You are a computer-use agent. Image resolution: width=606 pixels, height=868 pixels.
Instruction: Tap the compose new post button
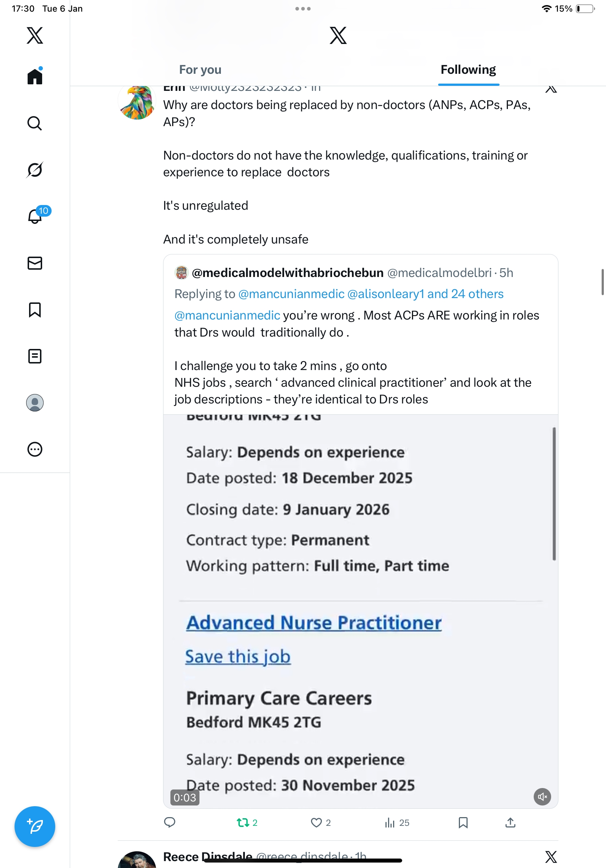pyautogui.click(x=35, y=827)
